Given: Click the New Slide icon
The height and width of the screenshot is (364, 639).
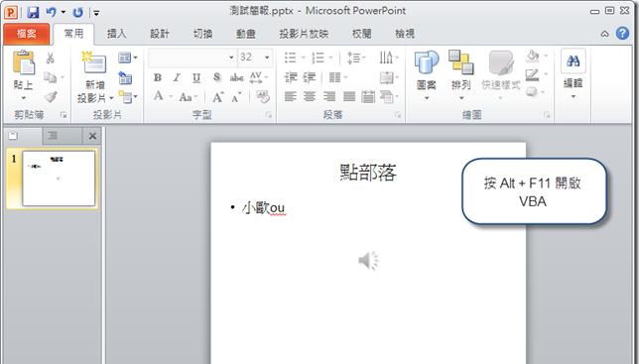Looking at the screenshot, I should [94, 62].
